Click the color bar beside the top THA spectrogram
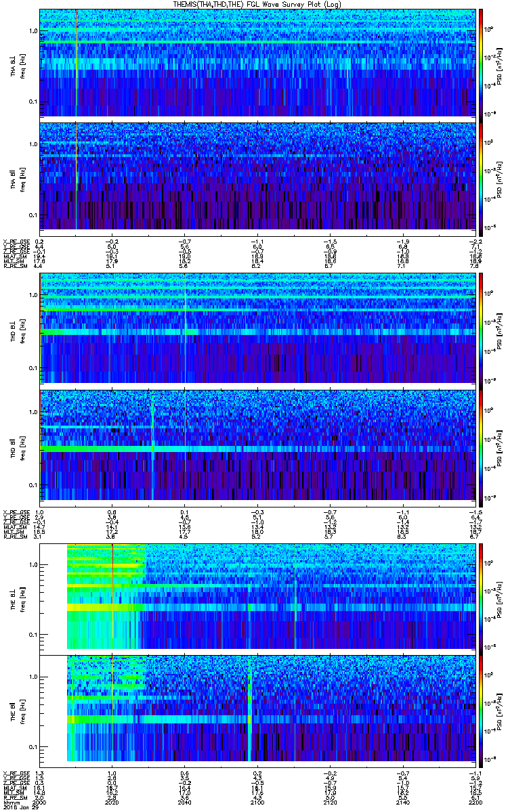508x812 pixels. (x=481, y=62)
